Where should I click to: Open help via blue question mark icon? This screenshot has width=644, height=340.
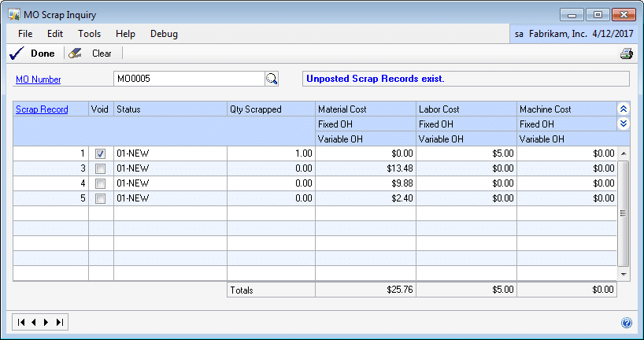click(x=627, y=323)
